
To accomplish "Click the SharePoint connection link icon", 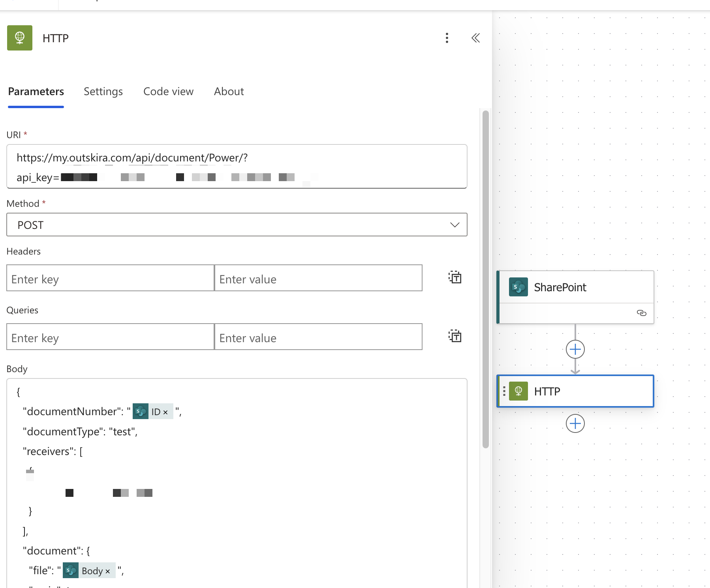I will coord(641,313).
